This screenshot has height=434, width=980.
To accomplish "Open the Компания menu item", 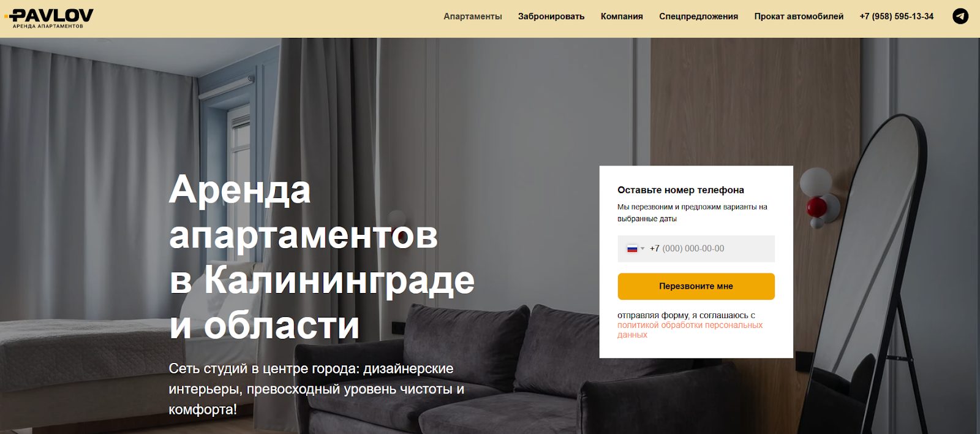I will point(622,17).
